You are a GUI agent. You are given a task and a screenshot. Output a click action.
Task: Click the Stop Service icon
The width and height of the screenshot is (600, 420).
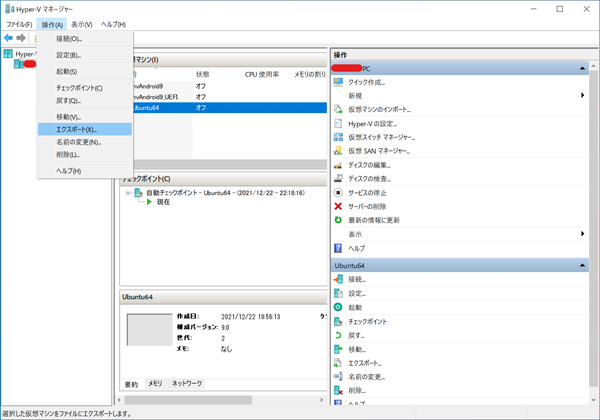coord(338,192)
